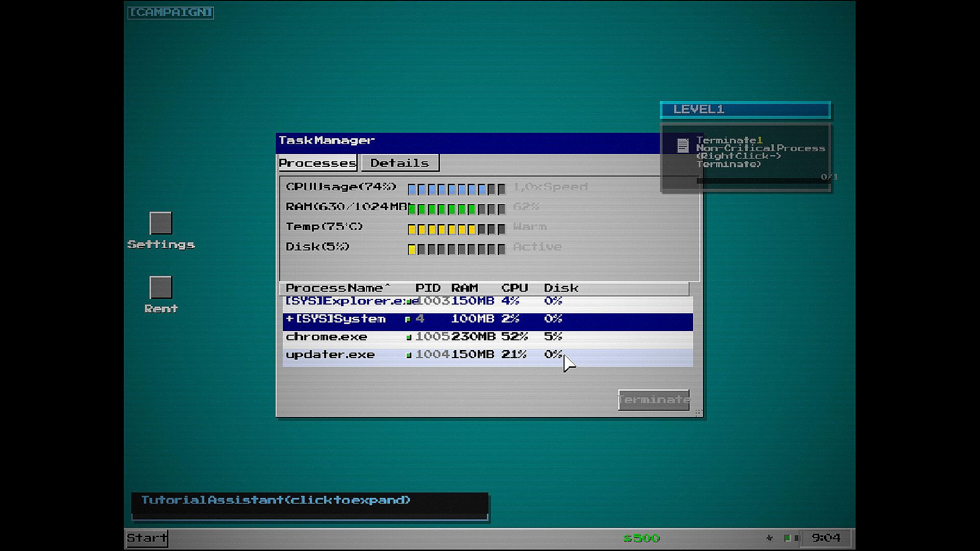Select the [SYS]Explorer.exe process row
The height and width of the screenshot is (551, 980).
[x=345, y=301]
